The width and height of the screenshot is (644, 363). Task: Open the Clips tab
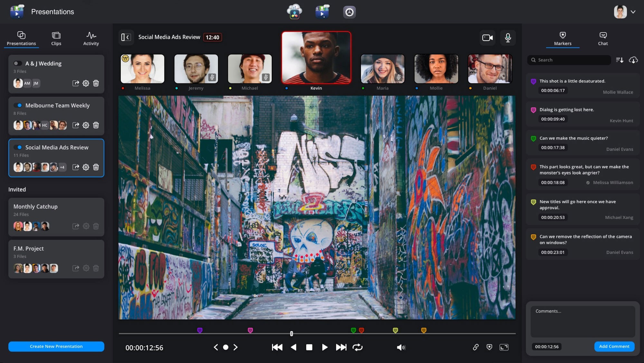click(x=56, y=39)
